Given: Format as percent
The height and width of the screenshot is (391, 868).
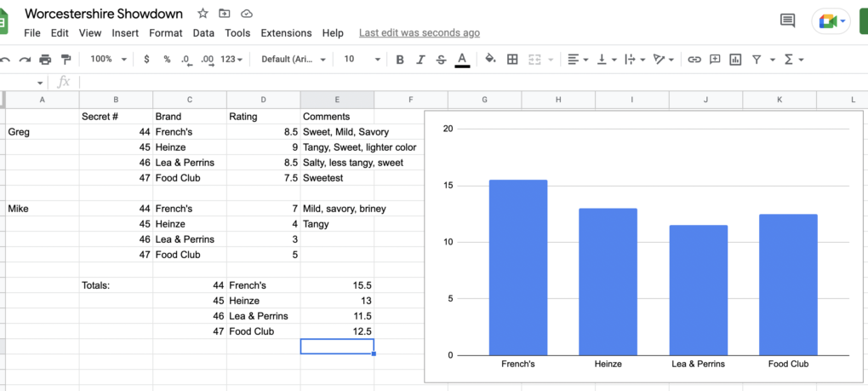Looking at the screenshot, I should [167, 60].
